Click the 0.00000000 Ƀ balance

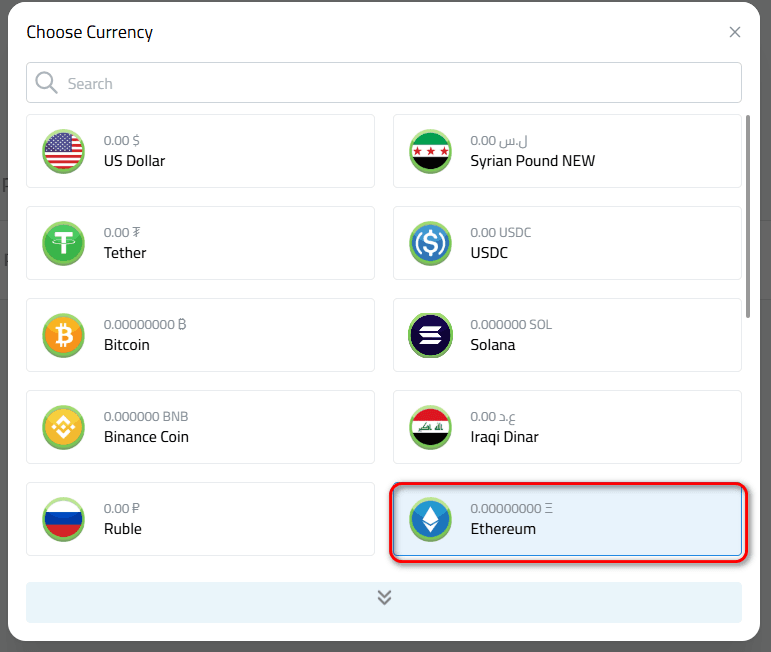point(145,325)
